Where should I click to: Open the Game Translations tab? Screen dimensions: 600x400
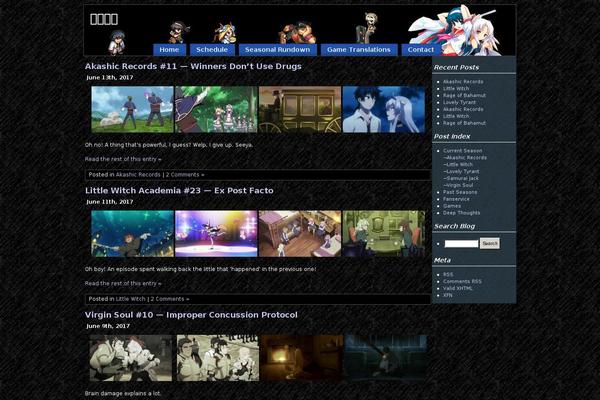[359, 50]
